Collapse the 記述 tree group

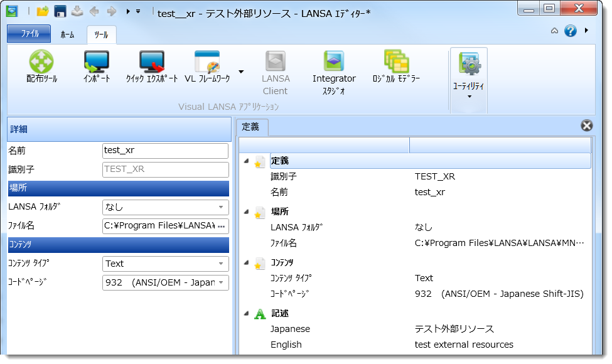(x=246, y=313)
